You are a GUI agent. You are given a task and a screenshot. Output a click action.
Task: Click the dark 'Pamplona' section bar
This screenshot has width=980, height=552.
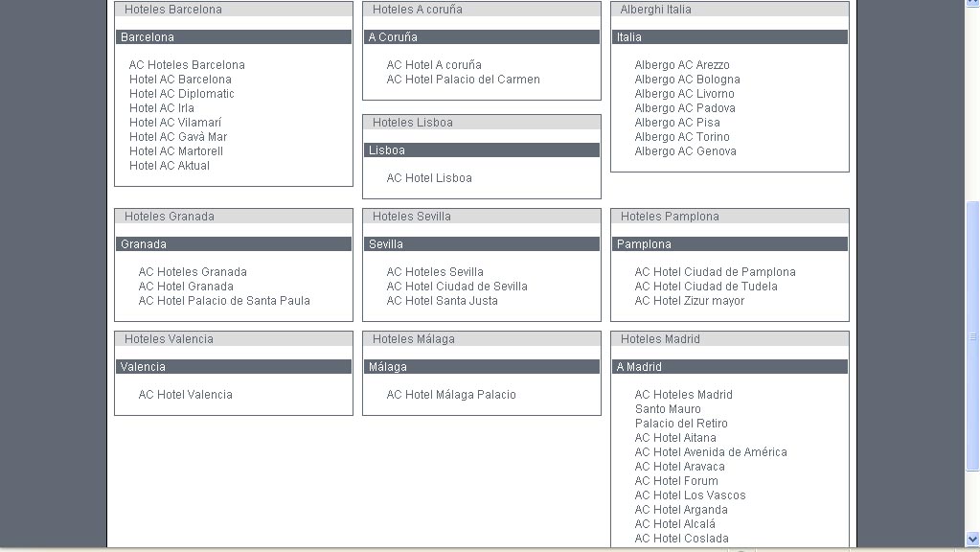point(729,243)
